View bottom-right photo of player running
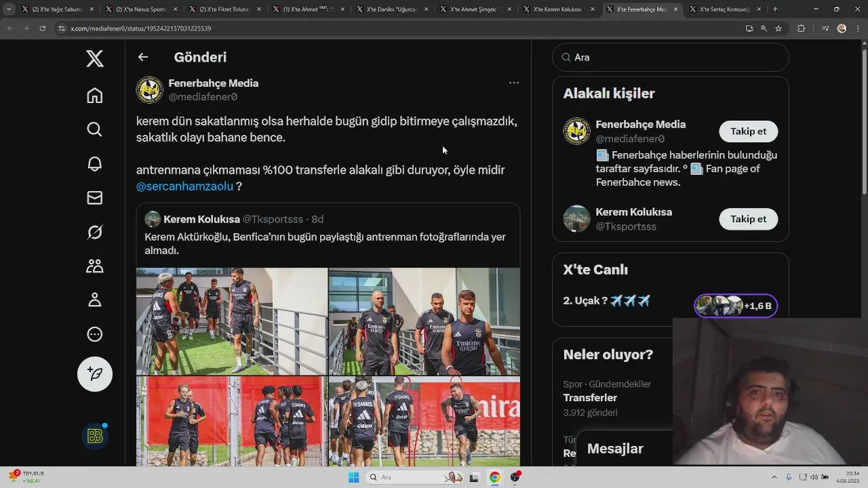 425,421
